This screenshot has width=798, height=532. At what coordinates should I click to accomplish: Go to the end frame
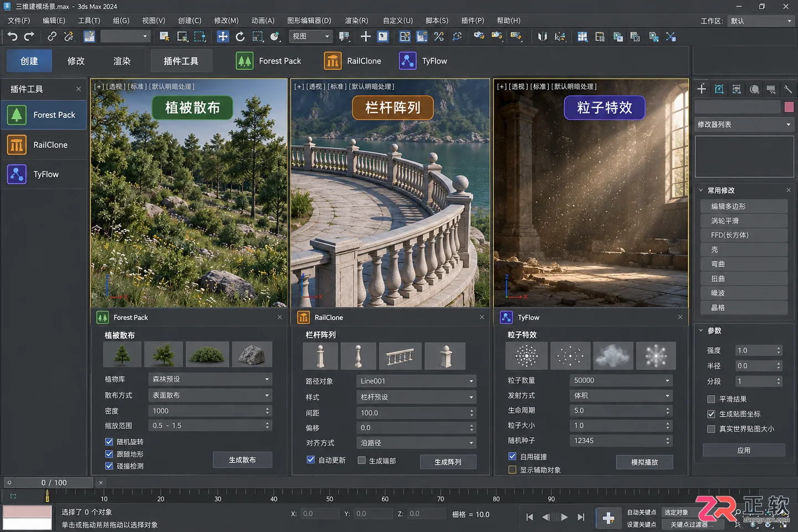coord(581,517)
